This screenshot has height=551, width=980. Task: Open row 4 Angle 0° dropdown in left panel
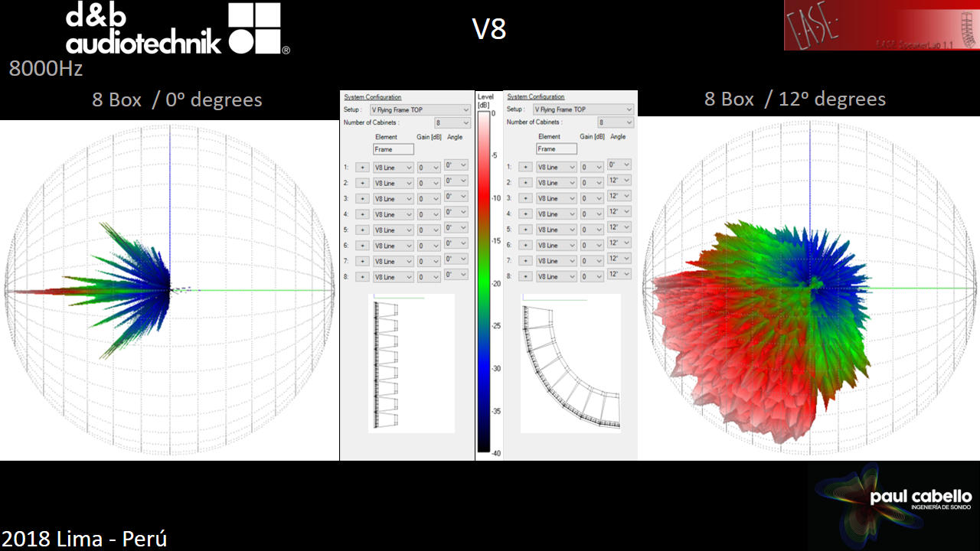click(456, 211)
